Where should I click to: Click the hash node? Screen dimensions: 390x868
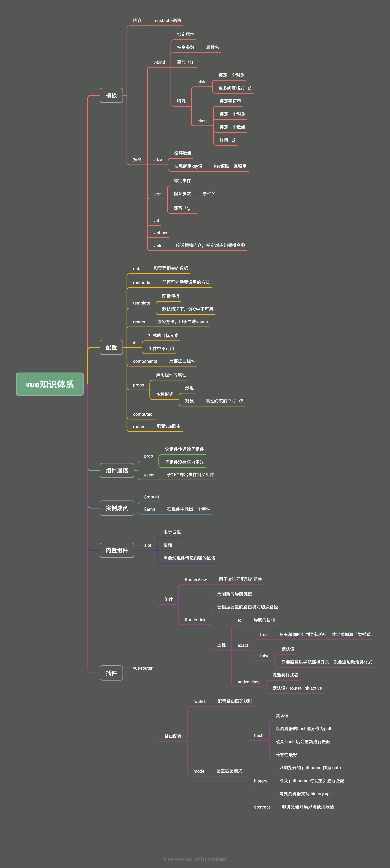coord(259,736)
